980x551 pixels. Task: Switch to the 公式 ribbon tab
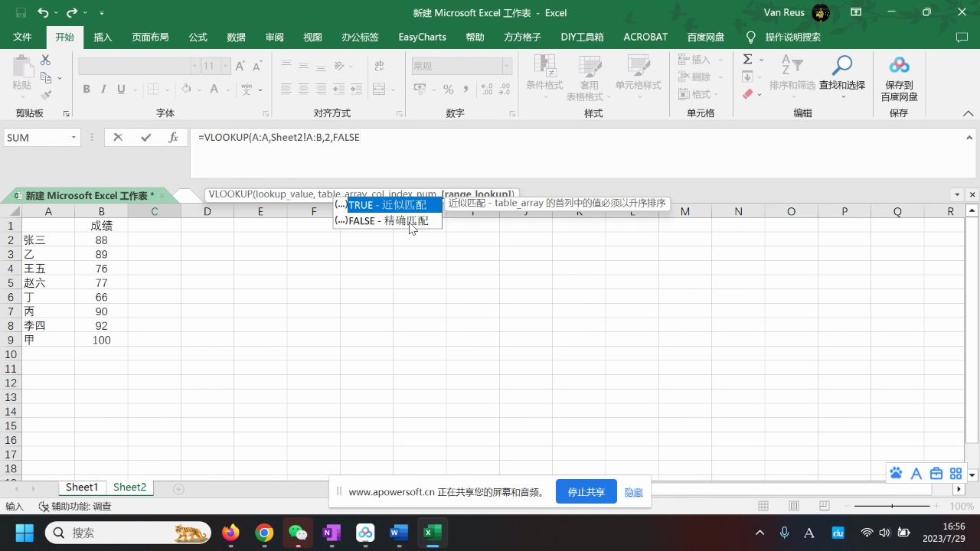click(x=198, y=37)
